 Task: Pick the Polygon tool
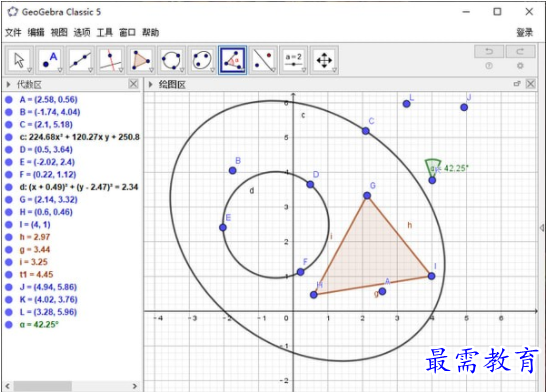(141, 60)
